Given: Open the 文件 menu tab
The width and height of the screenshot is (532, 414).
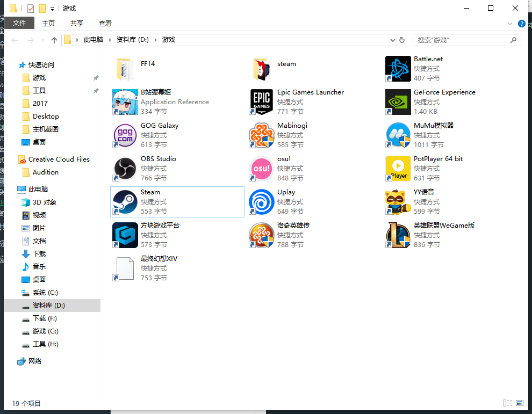Looking at the screenshot, I should click(19, 23).
